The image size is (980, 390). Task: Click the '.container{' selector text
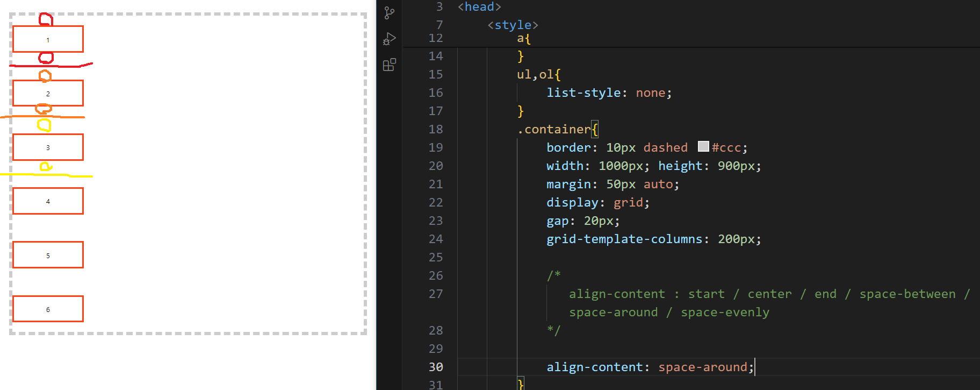tap(557, 129)
